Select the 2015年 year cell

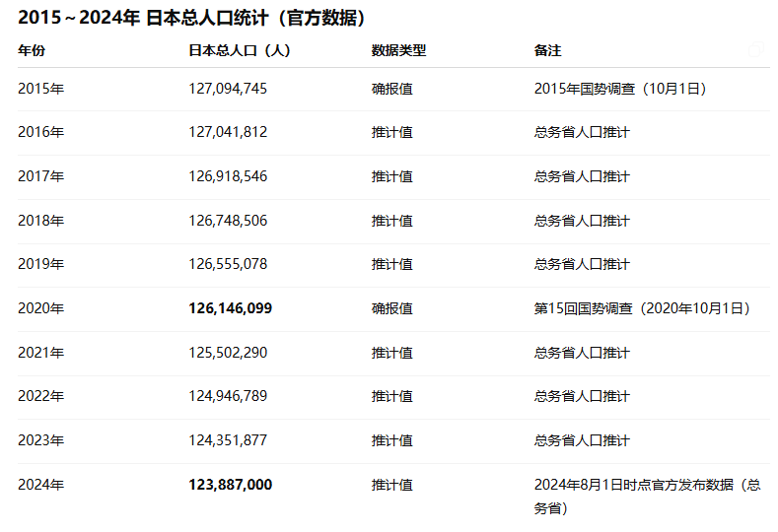40,89
